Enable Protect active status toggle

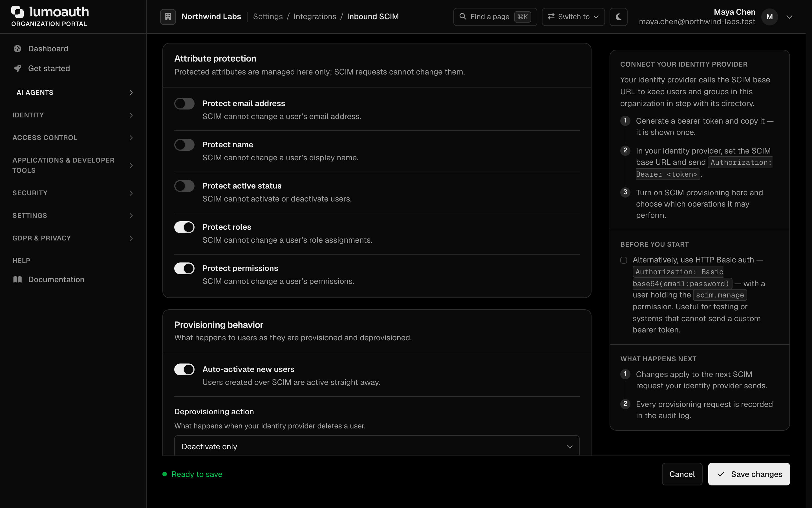click(184, 186)
